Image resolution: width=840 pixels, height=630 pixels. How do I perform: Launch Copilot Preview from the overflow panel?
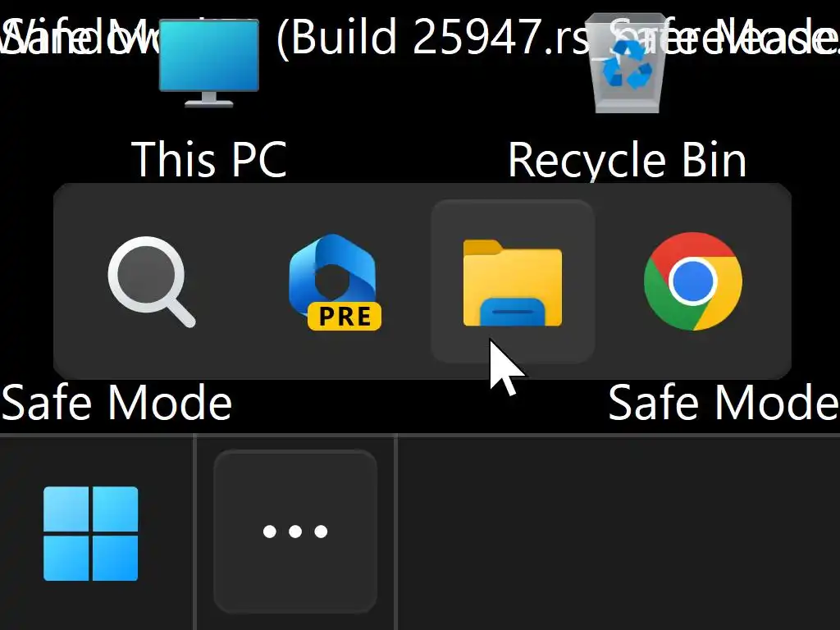click(335, 282)
